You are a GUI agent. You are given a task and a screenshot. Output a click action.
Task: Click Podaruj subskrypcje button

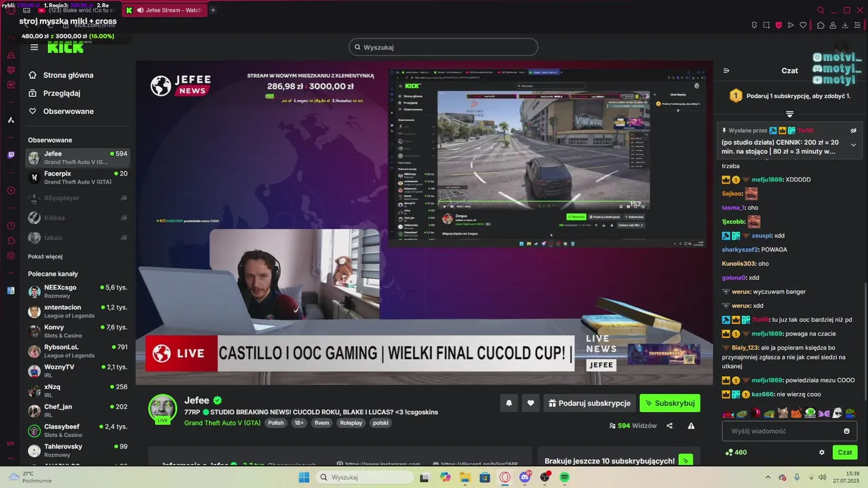[590, 403]
